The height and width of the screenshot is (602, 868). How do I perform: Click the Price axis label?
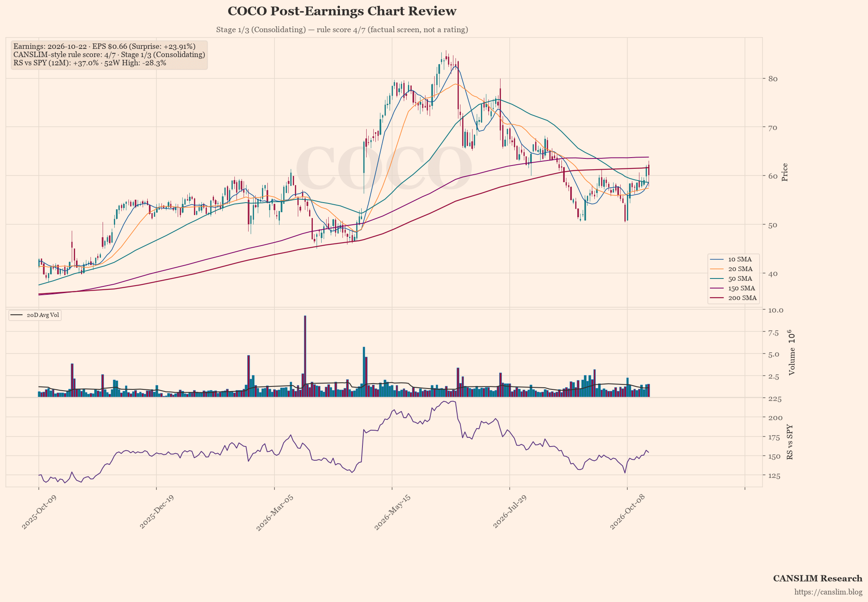pos(785,172)
